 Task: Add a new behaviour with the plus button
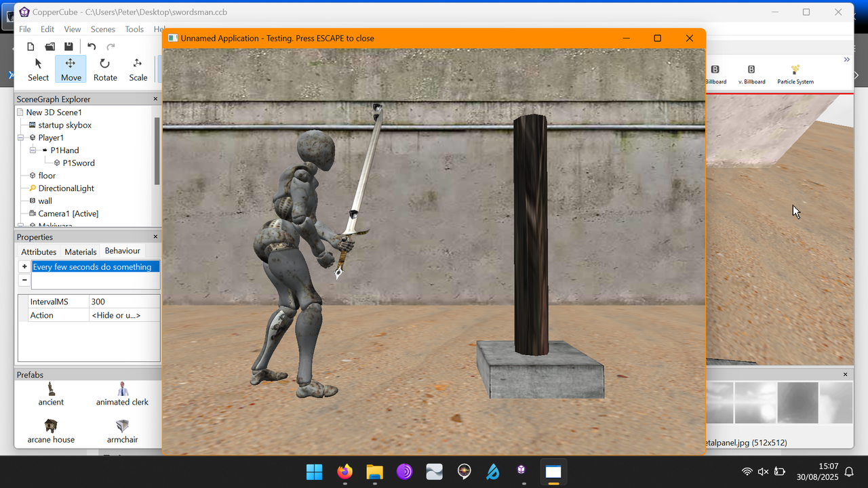coord(24,266)
